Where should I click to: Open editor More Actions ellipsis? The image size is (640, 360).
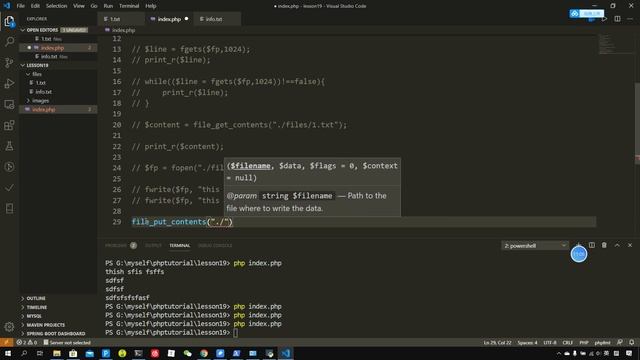tap(630, 19)
